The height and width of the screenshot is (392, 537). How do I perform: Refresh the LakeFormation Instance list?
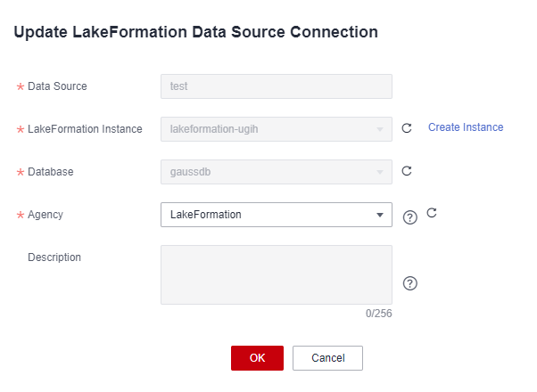(x=407, y=128)
